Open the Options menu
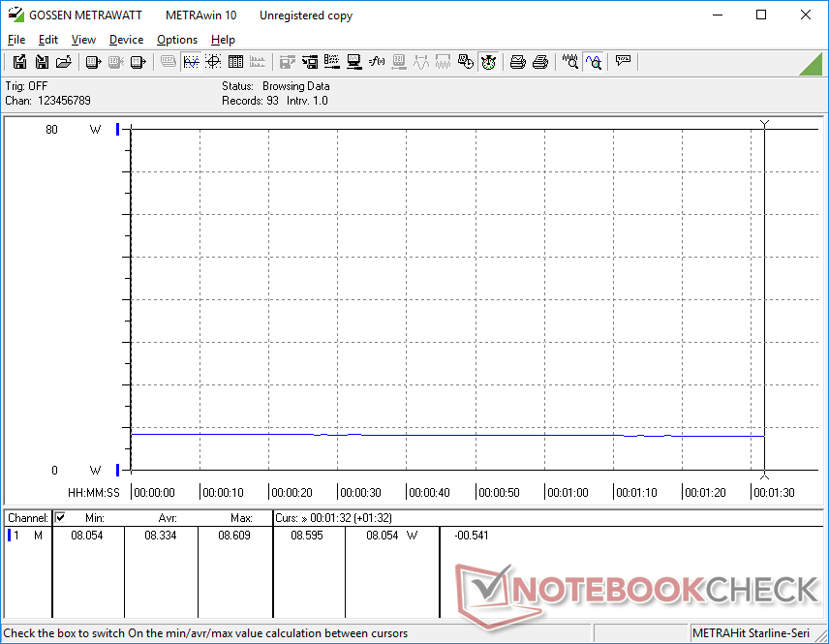The height and width of the screenshot is (644, 829). [x=177, y=40]
